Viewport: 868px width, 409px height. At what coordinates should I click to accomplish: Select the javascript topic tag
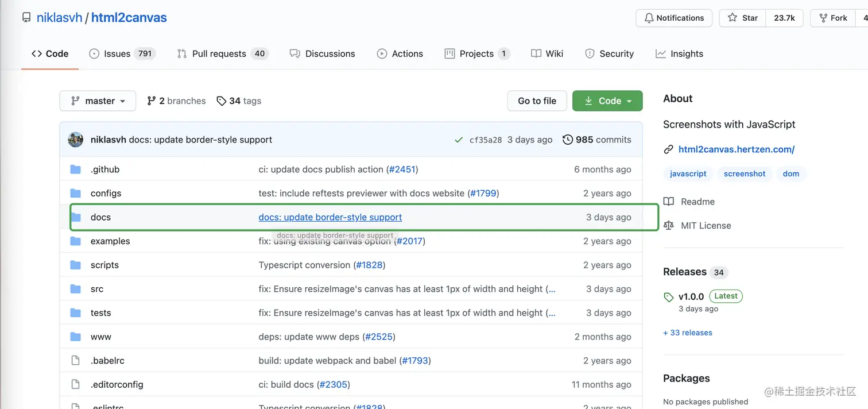click(688, 173)
